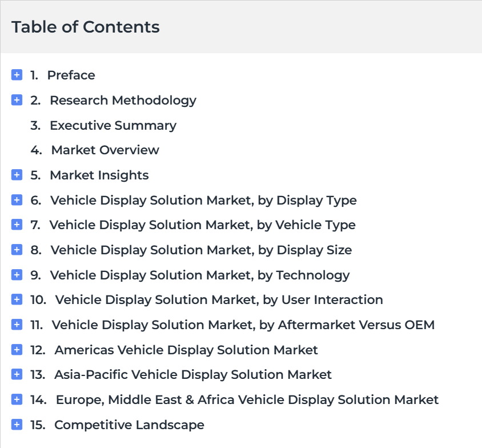
Task: Select the Competitive Landscape title text
Action: (x=129, y=425)
